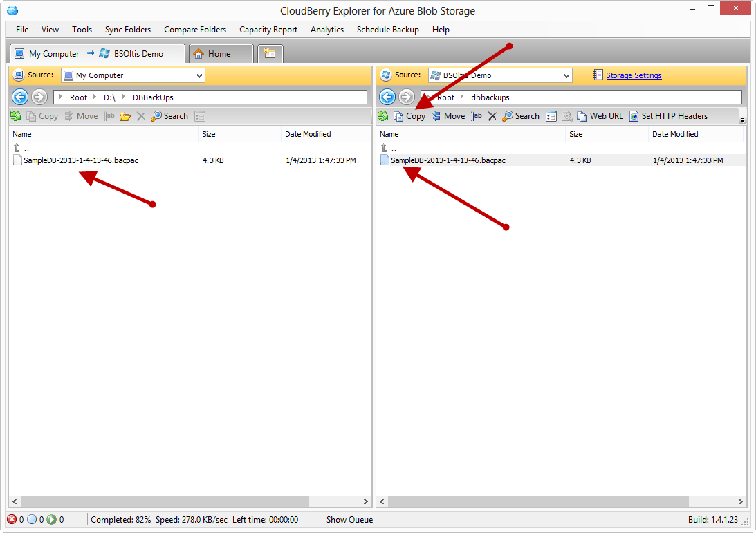756x533 pixels.
Task: Click the rename icon in the left pane
Action: [x=109, y=116]
